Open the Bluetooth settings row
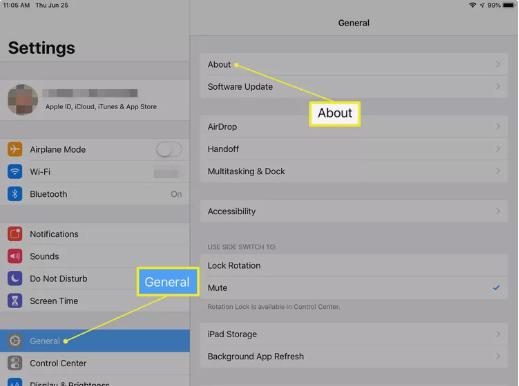519x386 pixels. [95, 194]
